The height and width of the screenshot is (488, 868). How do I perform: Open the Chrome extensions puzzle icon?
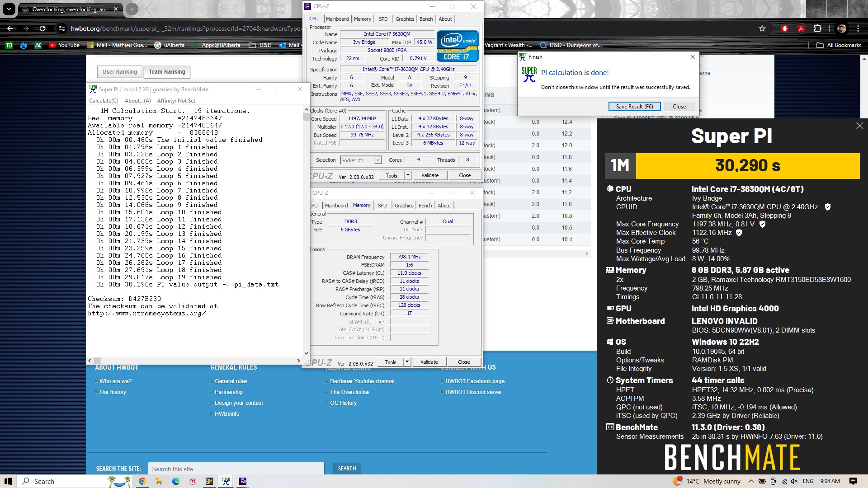tap(817, 28)
